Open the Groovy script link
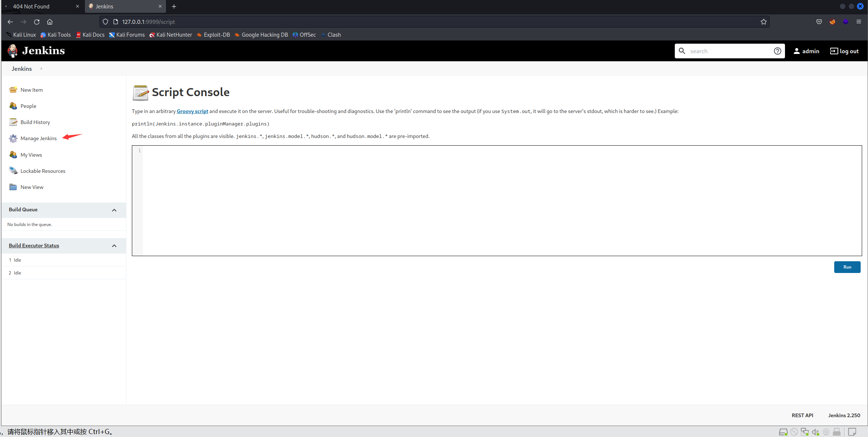 point(192,111)
